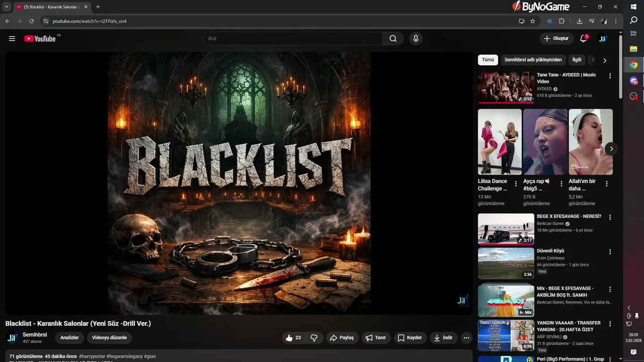The width and height of the screenshot is (644, 362).
Task: Select the Tümü filter chip
Action: (488, 60)
